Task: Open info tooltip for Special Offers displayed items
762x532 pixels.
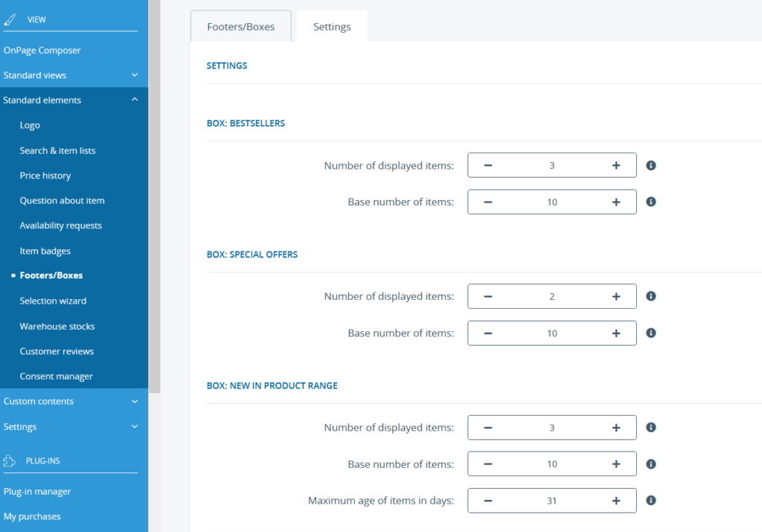Action: click(651, 296)
